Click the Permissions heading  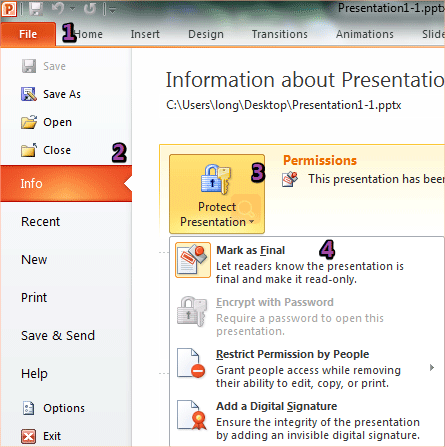(320, 161)
